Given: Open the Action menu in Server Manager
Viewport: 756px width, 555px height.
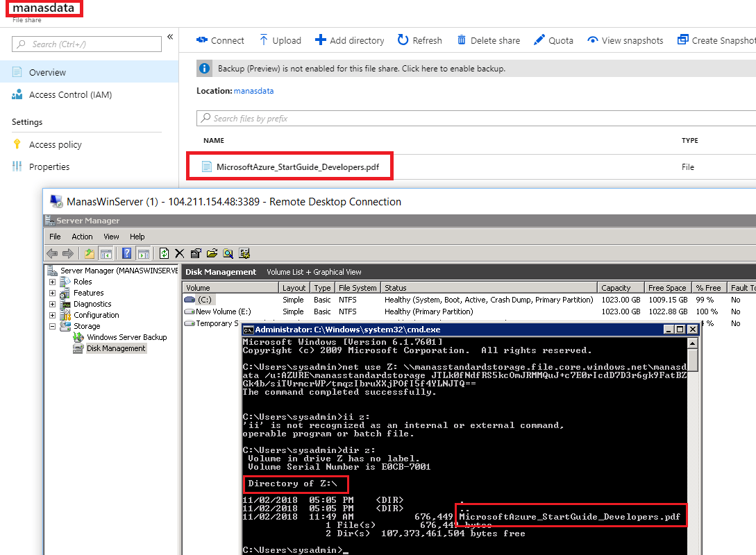Looking at the screenshot, I should coord(82,236).
